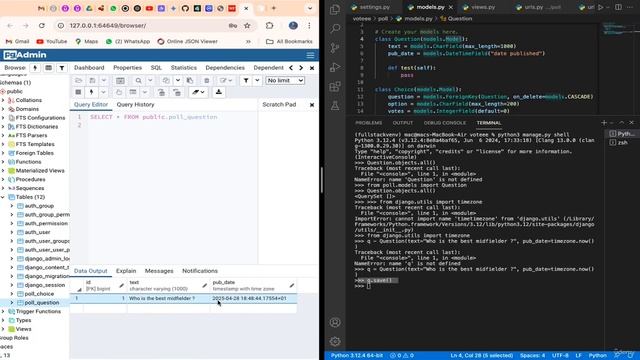Open All Bookmarks folder
The width and height of the screenshot is (640, 360).
[x=289, y=41]
